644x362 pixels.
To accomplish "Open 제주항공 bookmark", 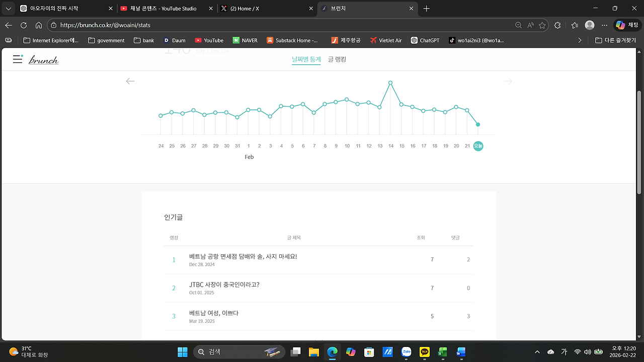I will [346, 40].
